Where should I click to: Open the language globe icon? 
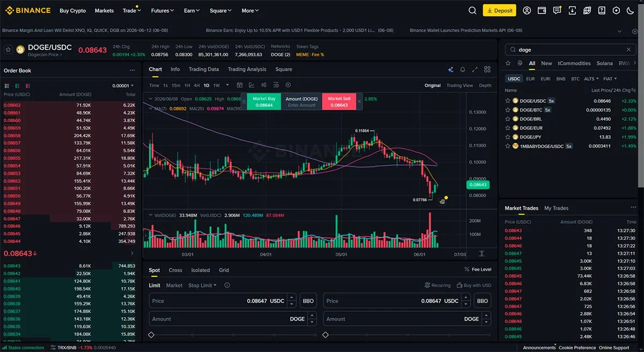(587, 10)
